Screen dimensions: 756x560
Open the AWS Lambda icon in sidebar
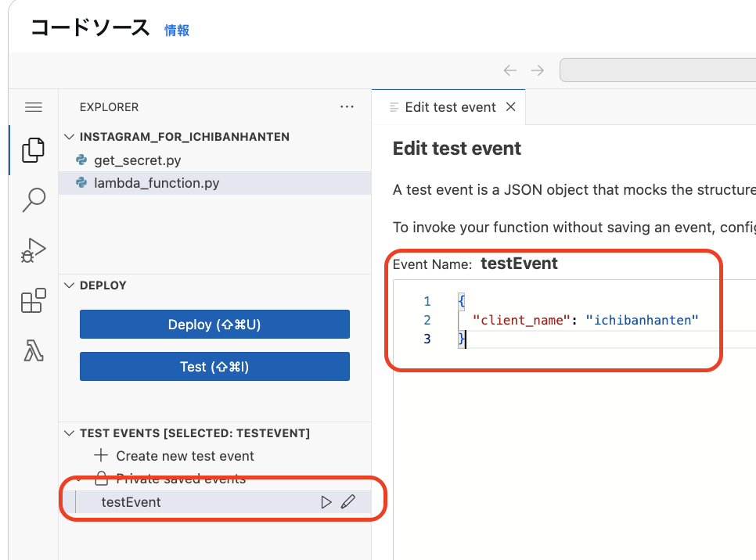[x=33, y=350]
